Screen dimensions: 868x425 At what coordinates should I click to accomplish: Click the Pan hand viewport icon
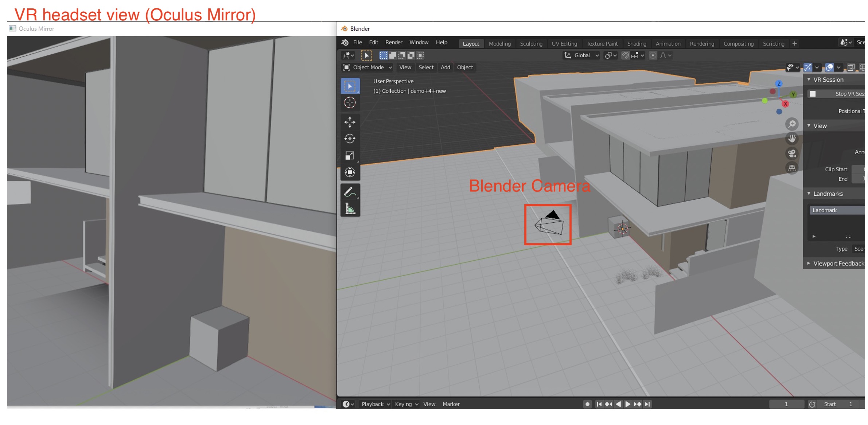click(x=792, y=139)
